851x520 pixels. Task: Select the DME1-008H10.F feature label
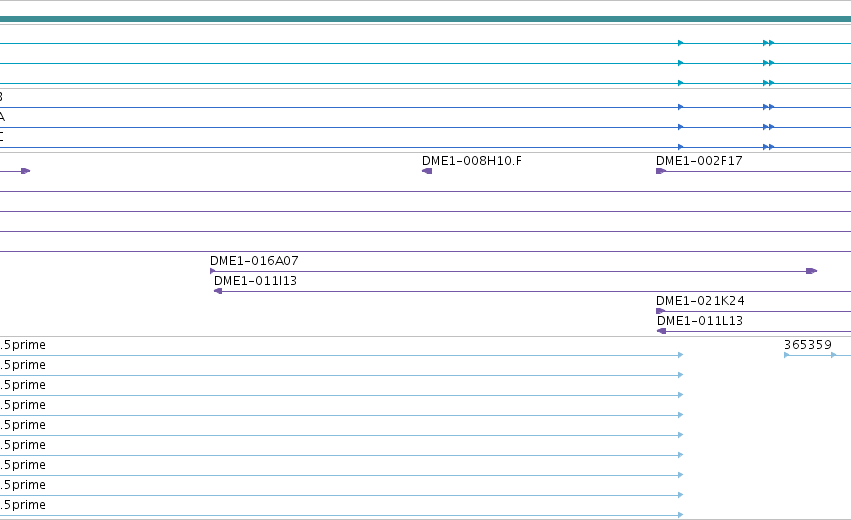[x=472, y=161]
